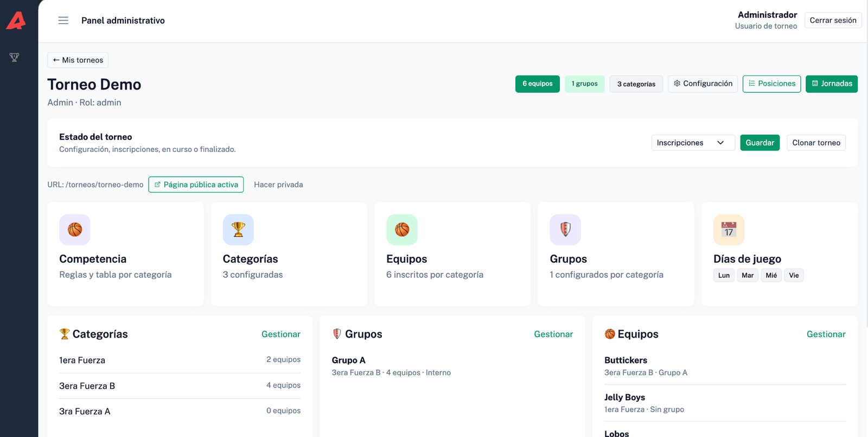Screen dimensions: 868x437
Task: Open the trophy icon in sidebar
Action: click(15, 57)
